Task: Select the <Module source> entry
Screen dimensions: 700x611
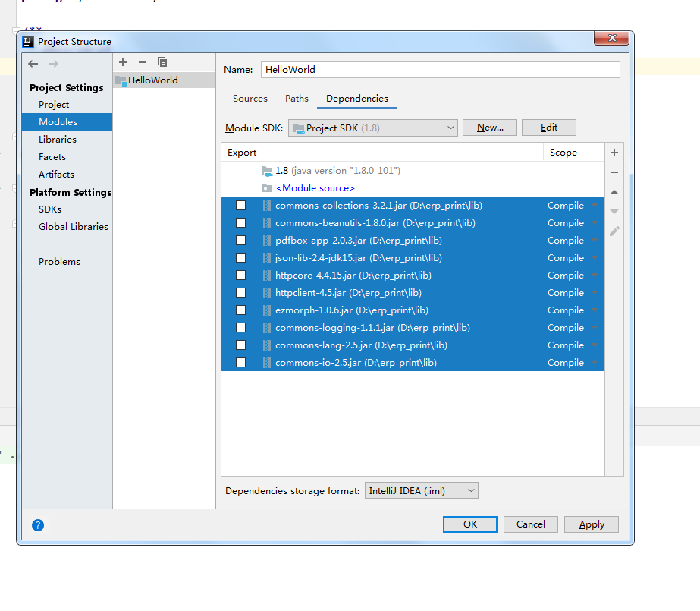Action: 413,188
